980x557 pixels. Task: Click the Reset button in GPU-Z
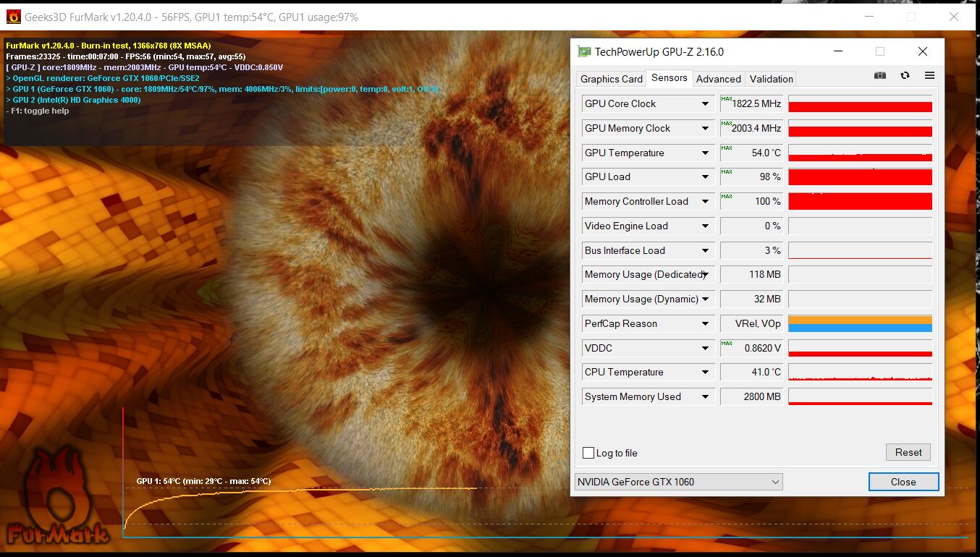point(908,452)
